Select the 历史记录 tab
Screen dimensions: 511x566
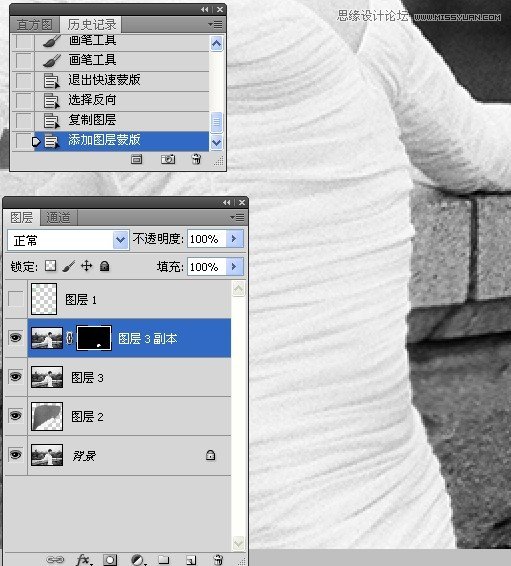pyautogui.click(x=92, y=25)
